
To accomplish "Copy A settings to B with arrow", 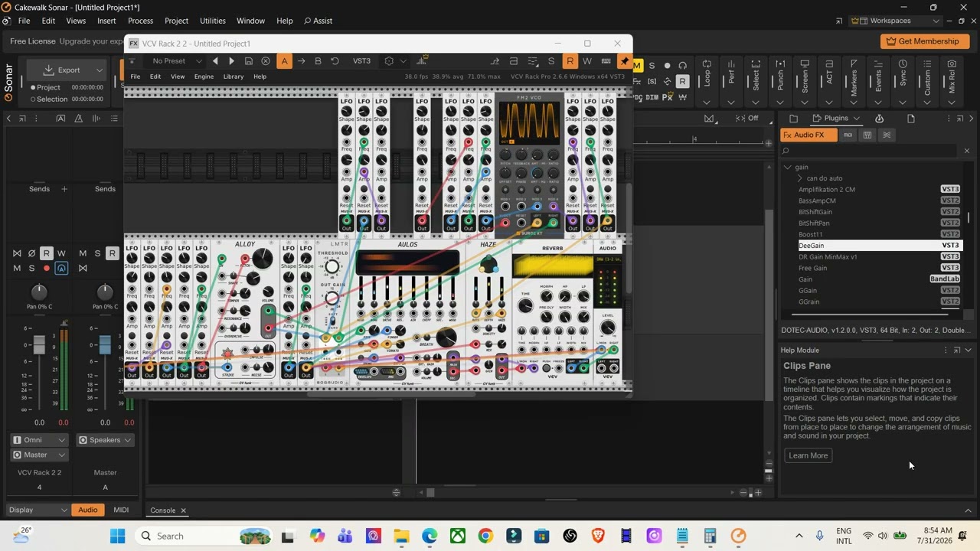I will coord(301,61).
